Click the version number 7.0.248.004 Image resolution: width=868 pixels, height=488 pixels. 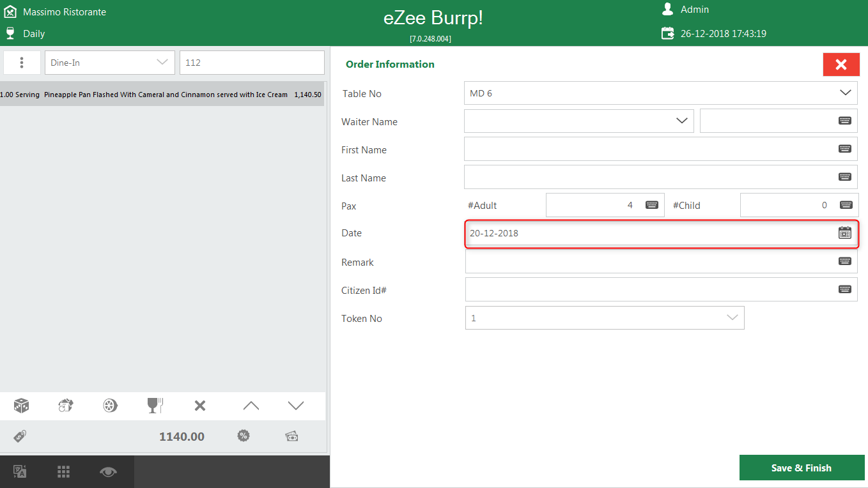(430, 39)
